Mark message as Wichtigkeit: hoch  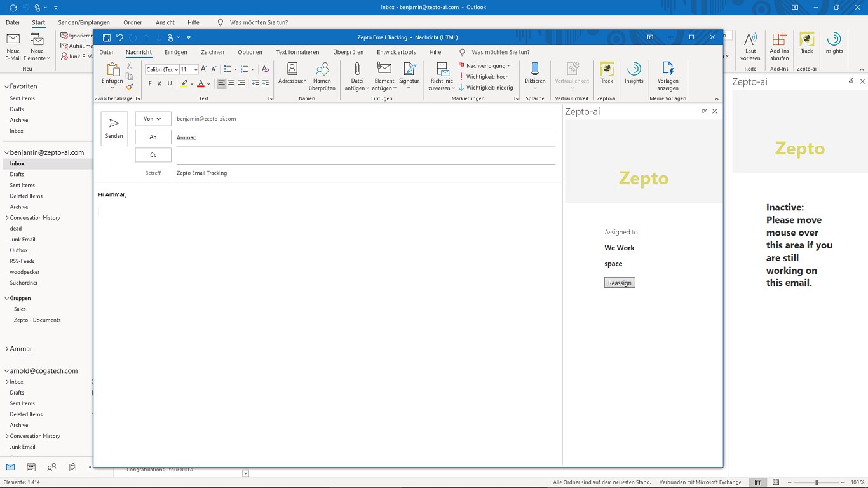[x=484, y=77]
